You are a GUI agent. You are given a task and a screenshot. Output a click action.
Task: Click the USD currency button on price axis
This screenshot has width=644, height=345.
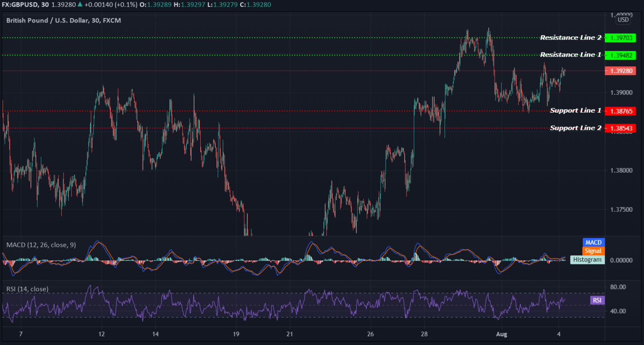623,20
